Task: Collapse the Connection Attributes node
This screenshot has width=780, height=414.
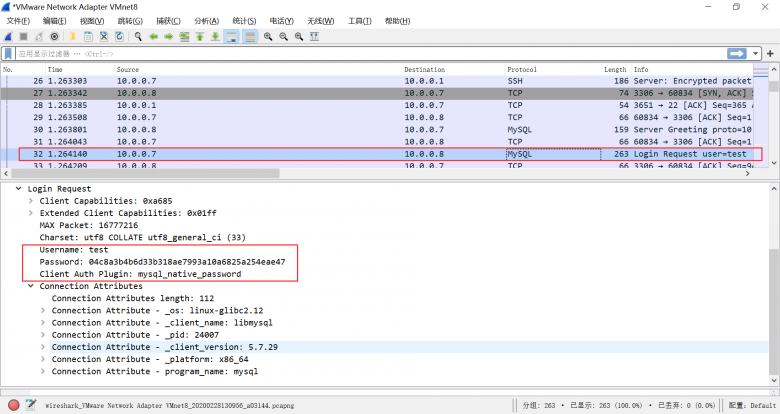Action: (31, 286)
